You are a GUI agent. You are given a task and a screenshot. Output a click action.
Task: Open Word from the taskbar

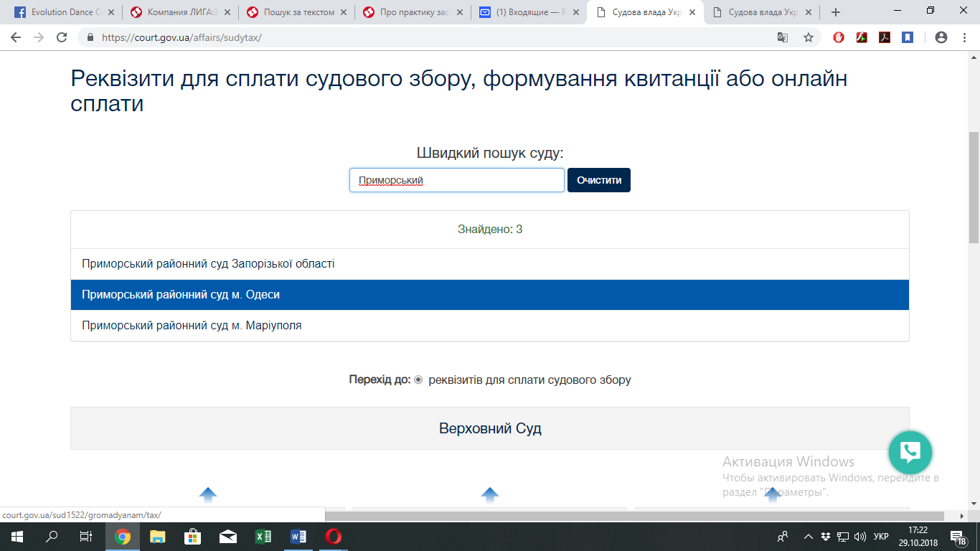click(x=298, y=537)
